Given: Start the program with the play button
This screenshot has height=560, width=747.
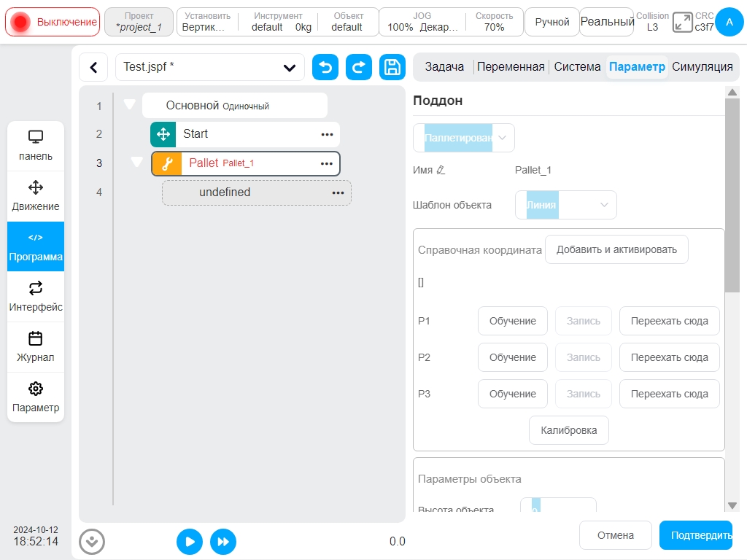Looking at the screenshot, I should [x=190, y=542].
